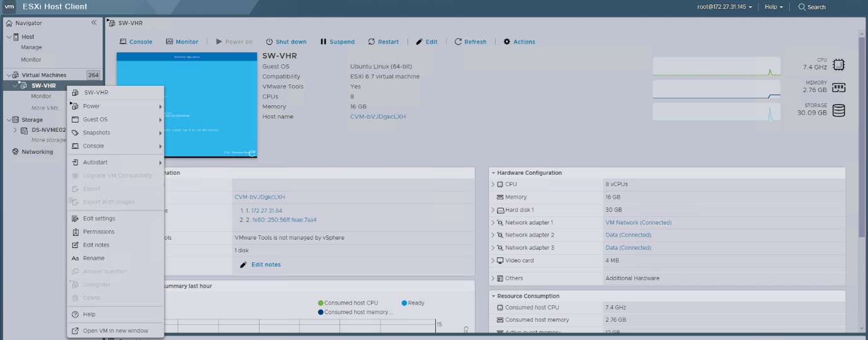The width and height of the screenshot is (868, 340).
Task: Click More VMs in the Navigator
Action: tap(47, 108)
